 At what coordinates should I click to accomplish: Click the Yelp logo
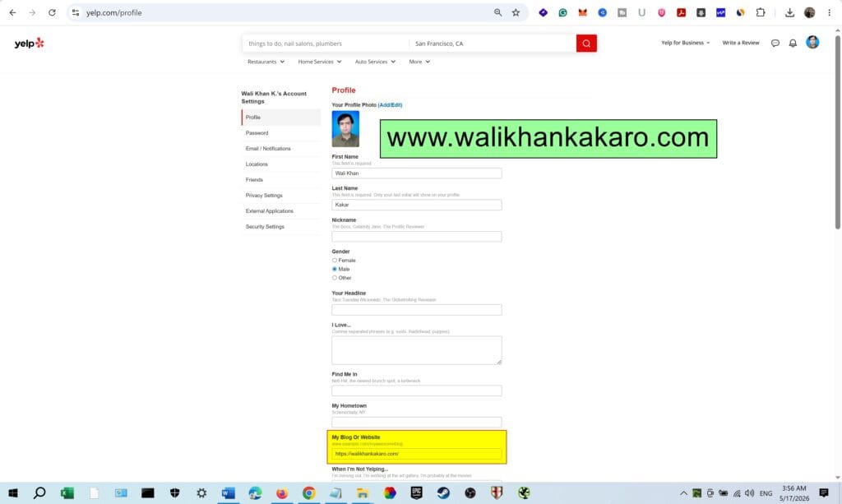coord(29,44)
